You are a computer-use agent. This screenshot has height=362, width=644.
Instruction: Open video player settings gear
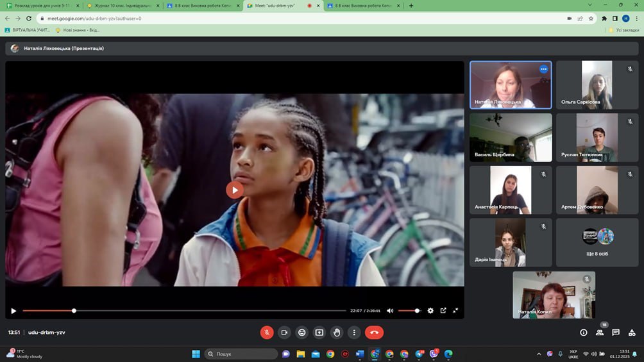pyautogui.click(x=430, y=311)
